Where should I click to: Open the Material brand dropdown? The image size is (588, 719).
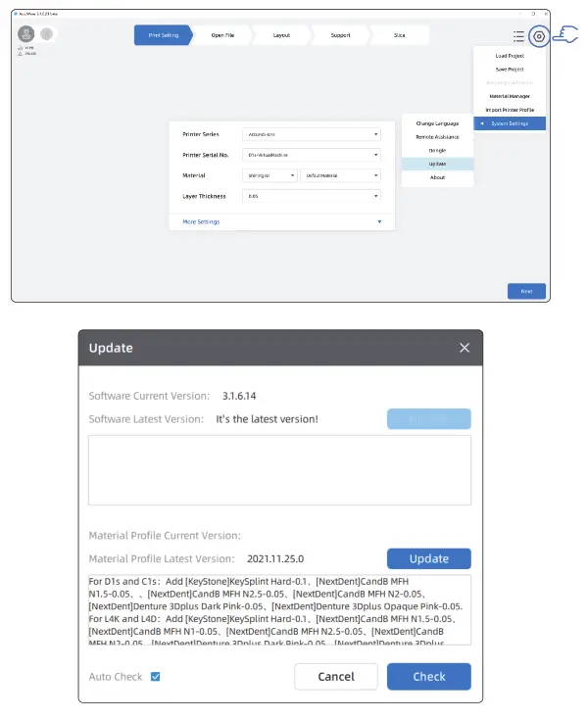point(269,175)
